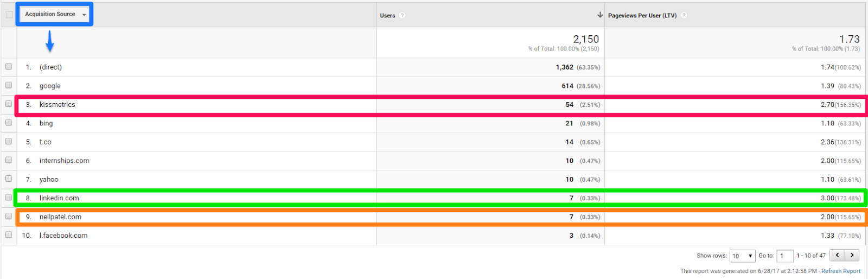Check the yahoo row checkbox
The width and height of the screenshot is (868, 279).
point(9,179)
